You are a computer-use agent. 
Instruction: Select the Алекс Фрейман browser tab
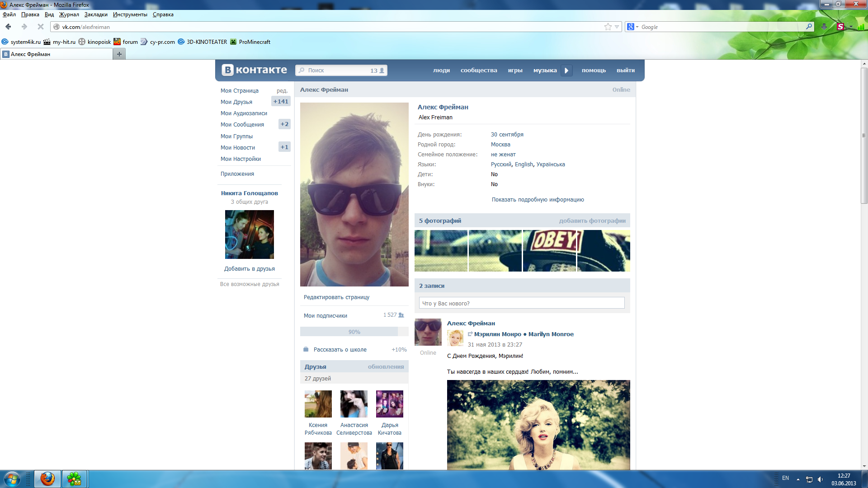(57, 54)
